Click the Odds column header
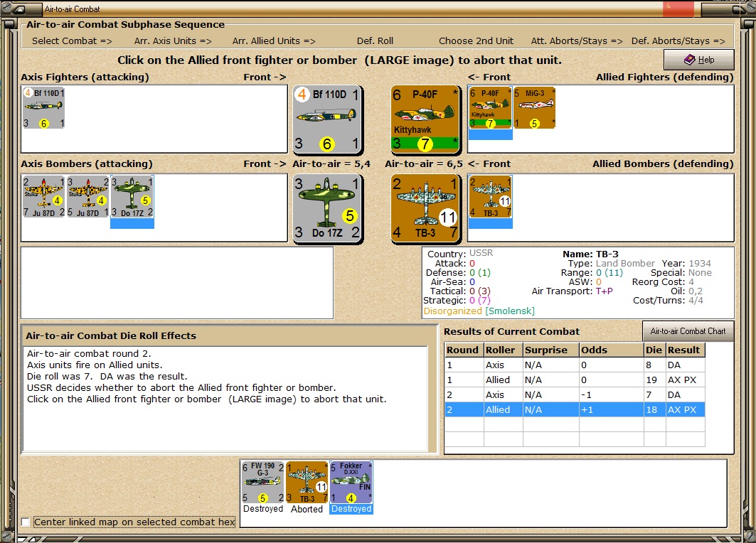The width and height of the screenshot is (756, 543). (612, 350)
